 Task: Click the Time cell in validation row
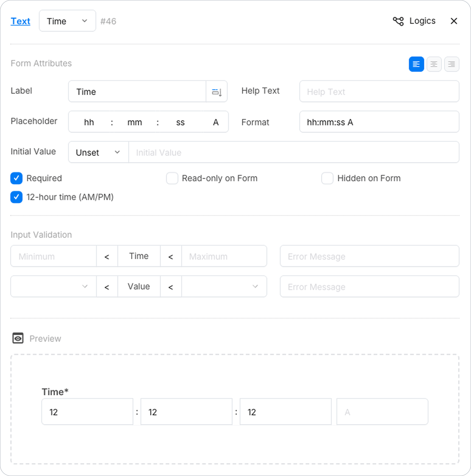point(139,256)
